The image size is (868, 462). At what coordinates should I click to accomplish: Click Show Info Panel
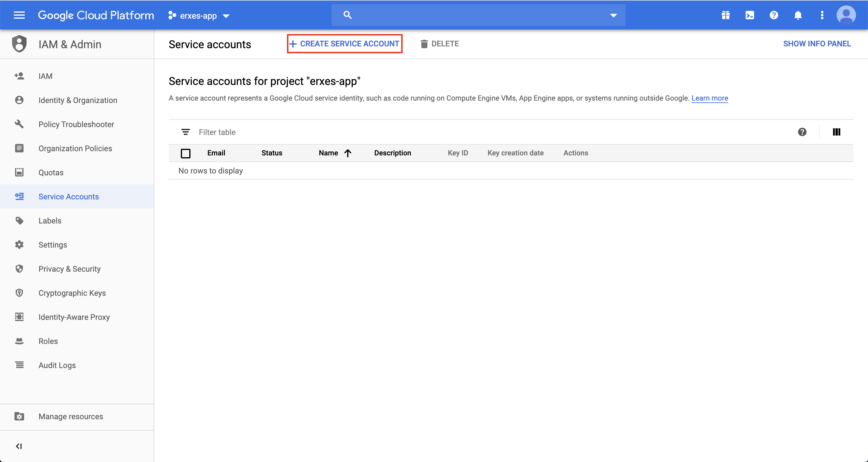817,44
